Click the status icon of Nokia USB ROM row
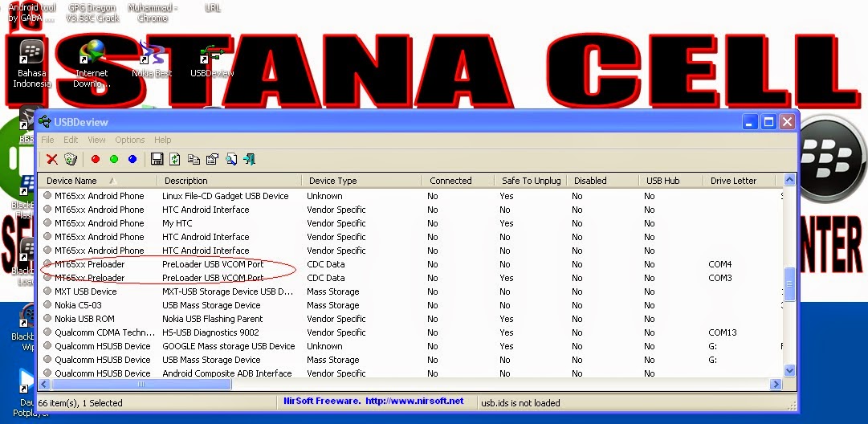868x424 pixels. (47, 319)
